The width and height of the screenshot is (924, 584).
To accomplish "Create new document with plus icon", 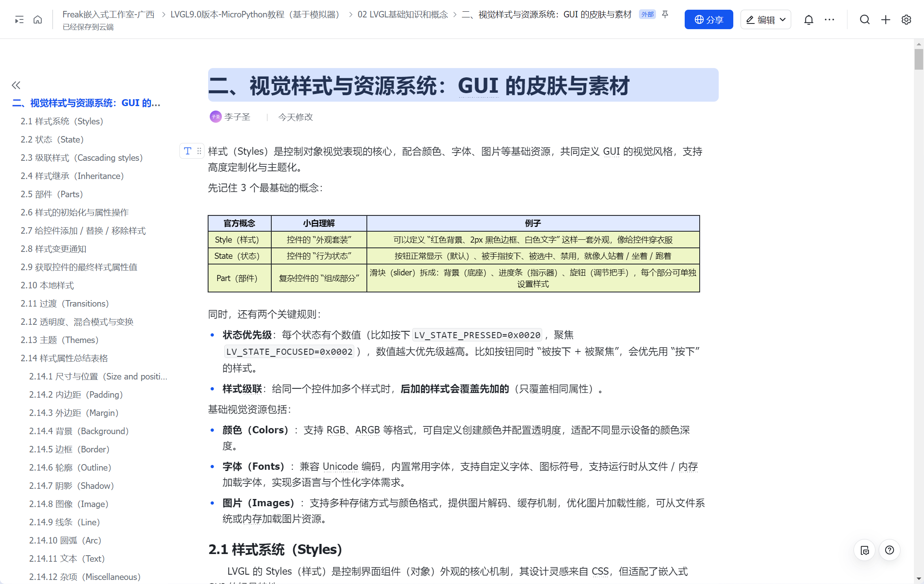I will click(886, 19).
